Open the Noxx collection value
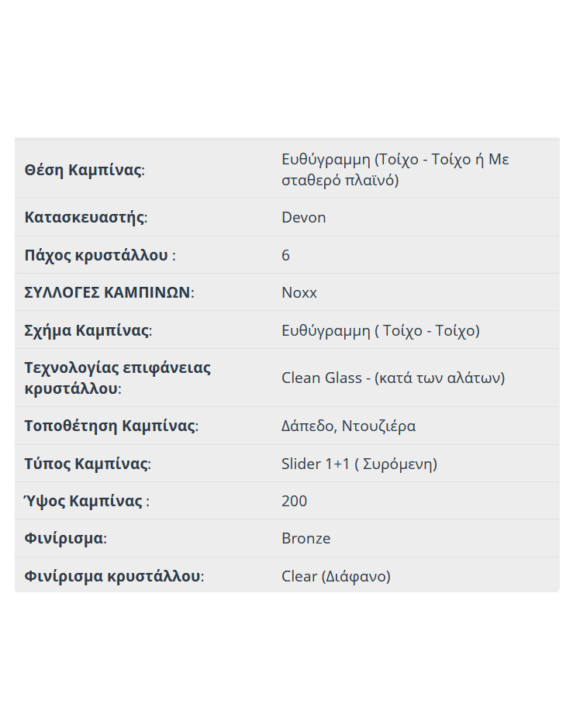Viewport: 573px width, 728px height. tap(299, 292)
